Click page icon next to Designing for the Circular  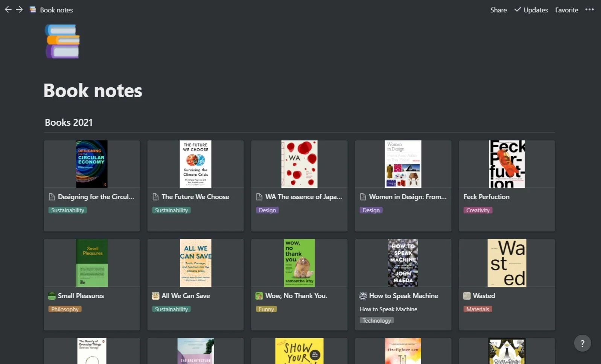click(52, 197)
